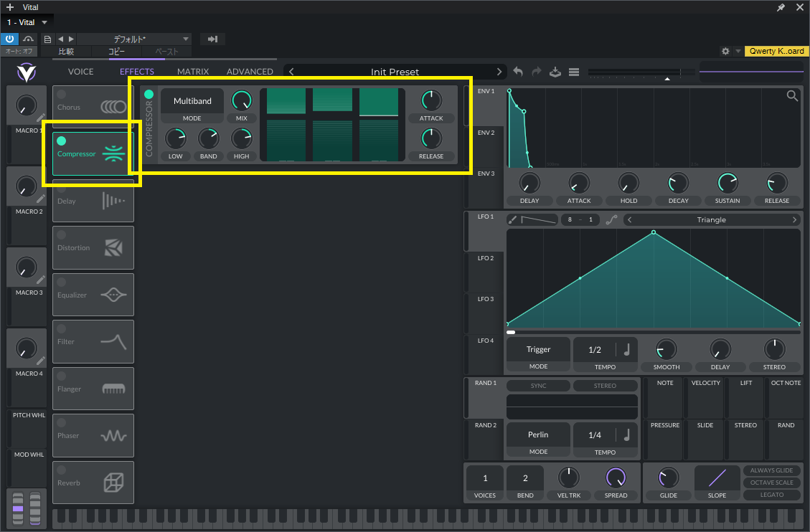
Task: Click the ENV 1 magnifier zoom icon
Action: click(792, 95)
